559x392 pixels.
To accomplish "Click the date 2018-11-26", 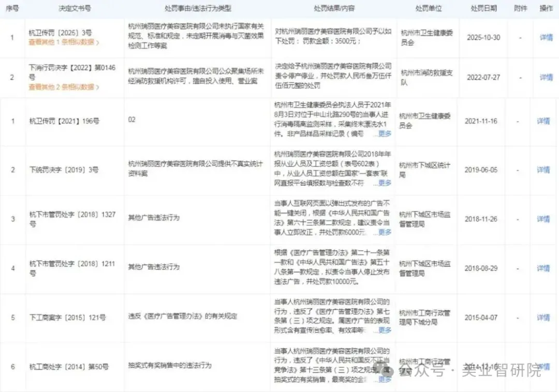I will tap(481, 219).
